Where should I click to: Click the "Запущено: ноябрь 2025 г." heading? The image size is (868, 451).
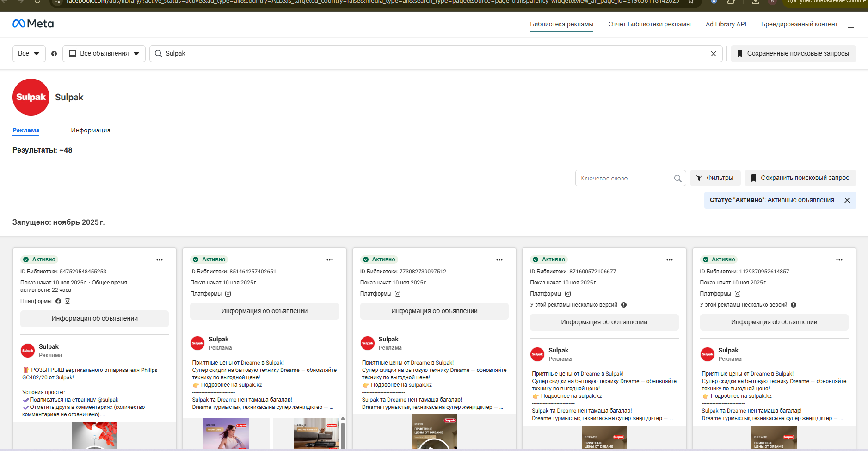click(x=59, y=222)
